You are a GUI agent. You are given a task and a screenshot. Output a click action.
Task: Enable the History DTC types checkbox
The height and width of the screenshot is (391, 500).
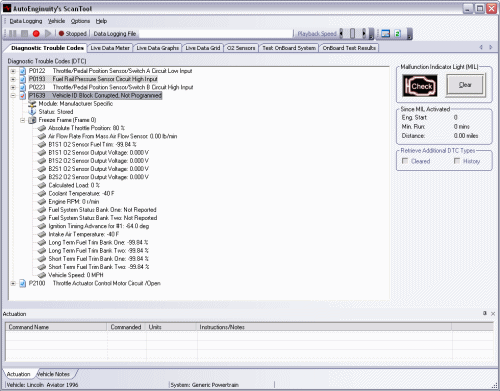coord(457,161)
